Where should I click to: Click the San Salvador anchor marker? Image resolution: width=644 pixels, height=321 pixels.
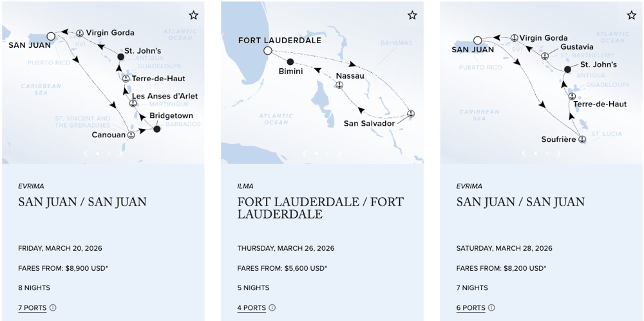[x=410, y=114]
